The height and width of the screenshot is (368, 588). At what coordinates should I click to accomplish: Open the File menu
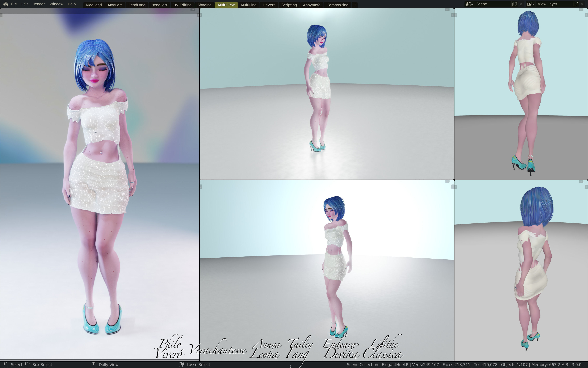(14, 4)
